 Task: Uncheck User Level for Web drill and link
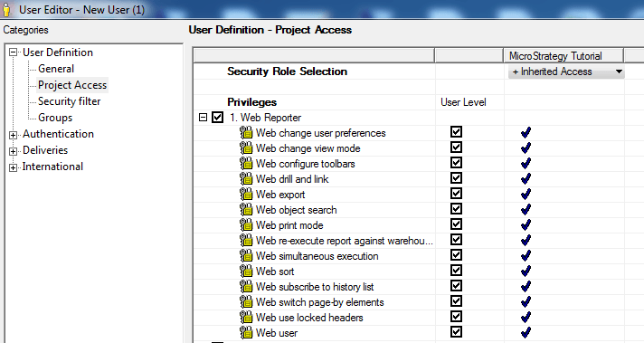(x=456, y=178)
